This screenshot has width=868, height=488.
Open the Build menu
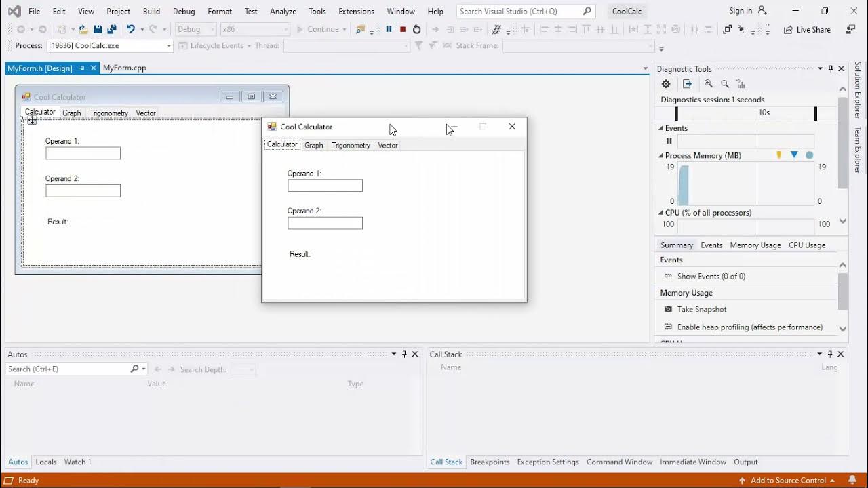(151, 11)
